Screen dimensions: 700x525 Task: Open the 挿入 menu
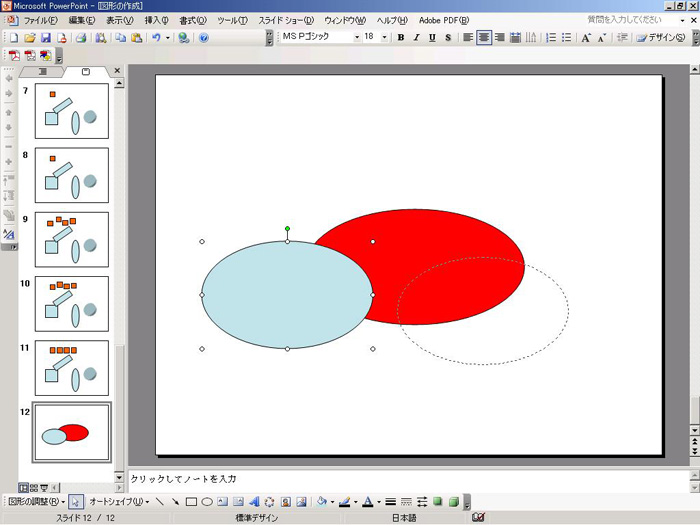tap(156, 21)
